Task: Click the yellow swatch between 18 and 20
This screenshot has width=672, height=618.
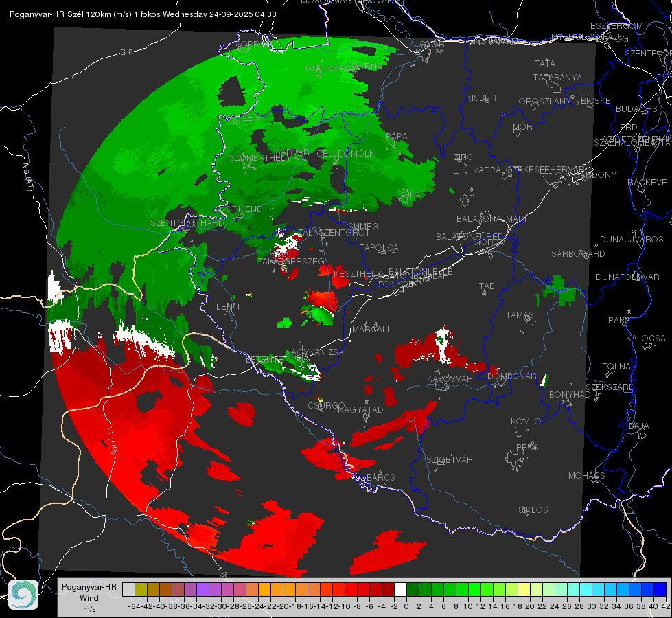Action: pyautogui.click(x=524, y=589)
